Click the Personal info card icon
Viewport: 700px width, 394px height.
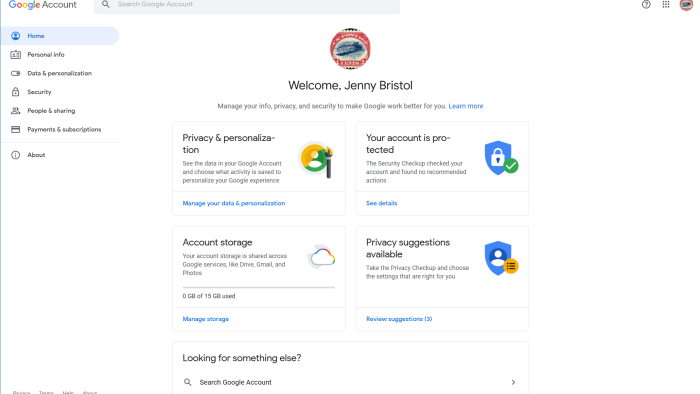click(x=16, y=54)
